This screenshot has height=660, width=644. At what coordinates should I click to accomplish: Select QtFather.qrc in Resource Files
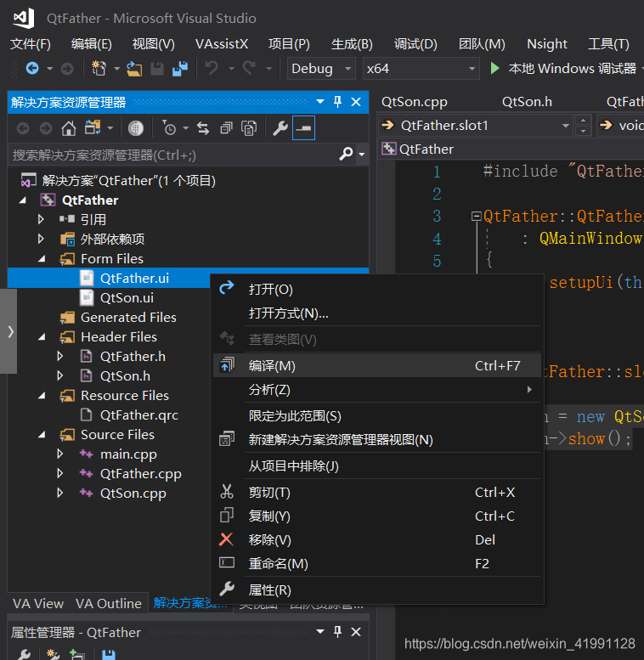click(x=138, y=415)
